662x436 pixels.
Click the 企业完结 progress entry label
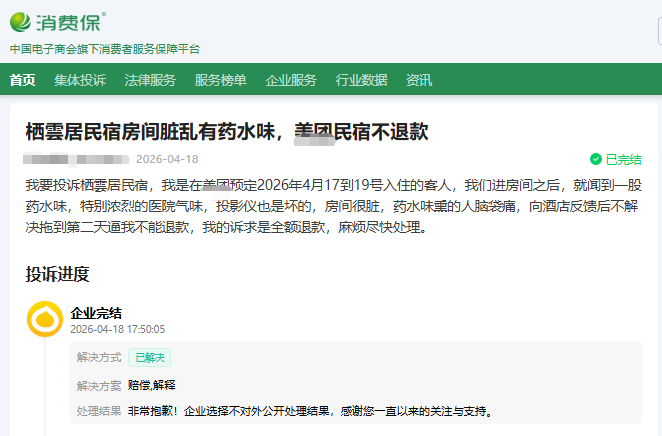click(96, 313)
